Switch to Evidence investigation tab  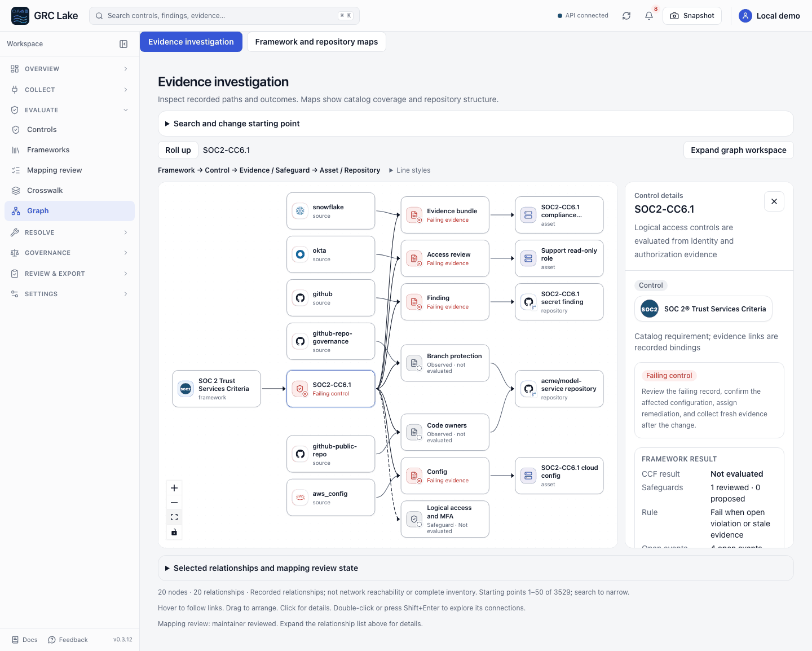pos(191,42)
